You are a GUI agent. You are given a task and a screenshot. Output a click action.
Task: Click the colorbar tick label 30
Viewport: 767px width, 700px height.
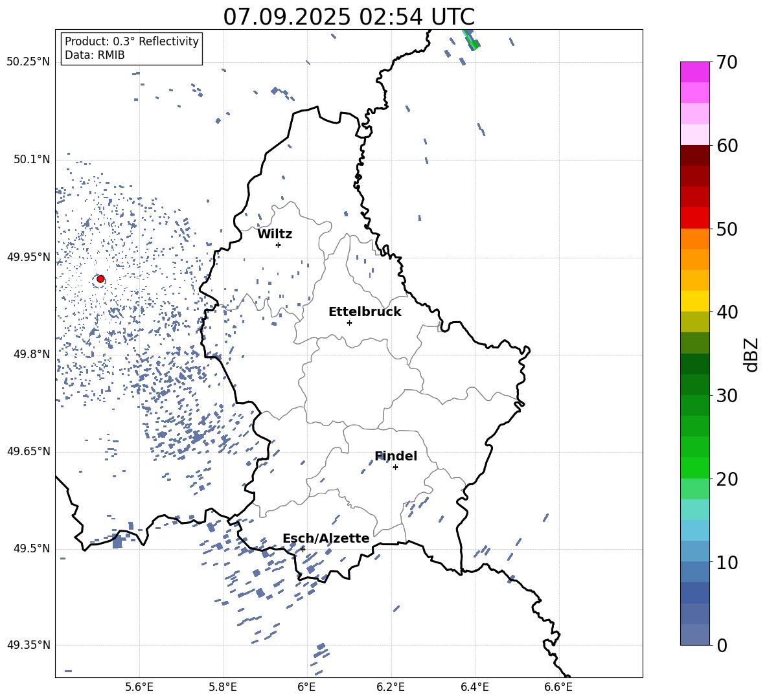click(x=727, y=396)
